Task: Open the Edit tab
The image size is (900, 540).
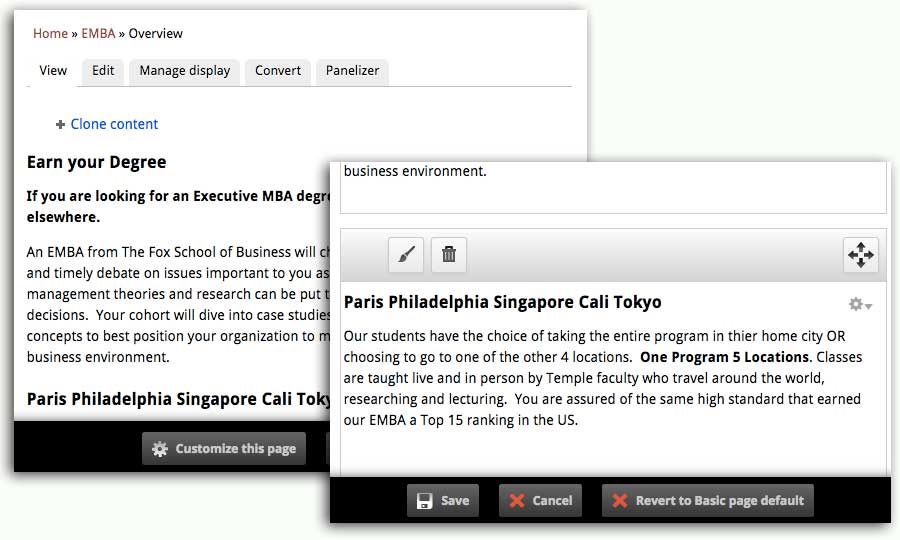Action: coord(103,71)
